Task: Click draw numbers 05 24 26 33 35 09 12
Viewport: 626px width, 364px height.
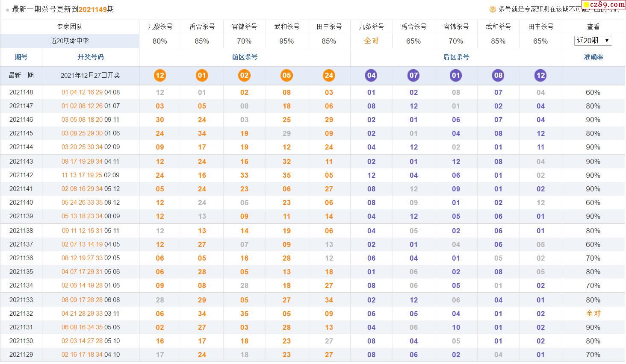Action: (91, 203)
